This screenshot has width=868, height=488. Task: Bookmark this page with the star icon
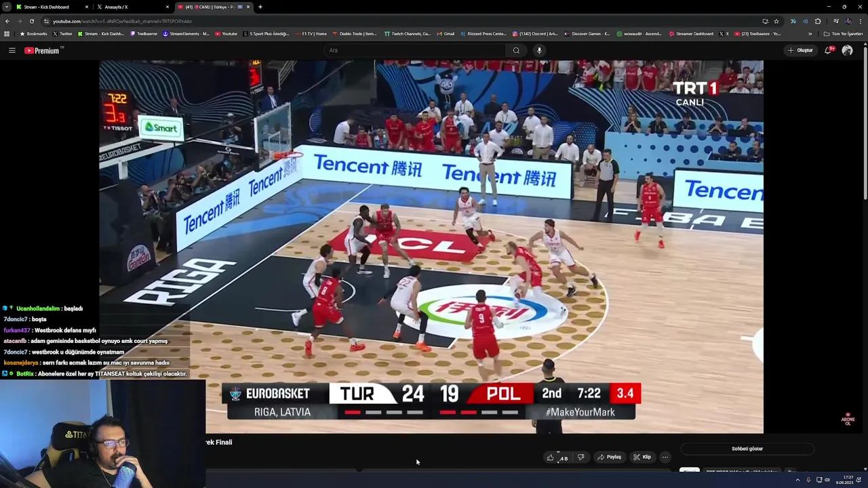point(776,21)
